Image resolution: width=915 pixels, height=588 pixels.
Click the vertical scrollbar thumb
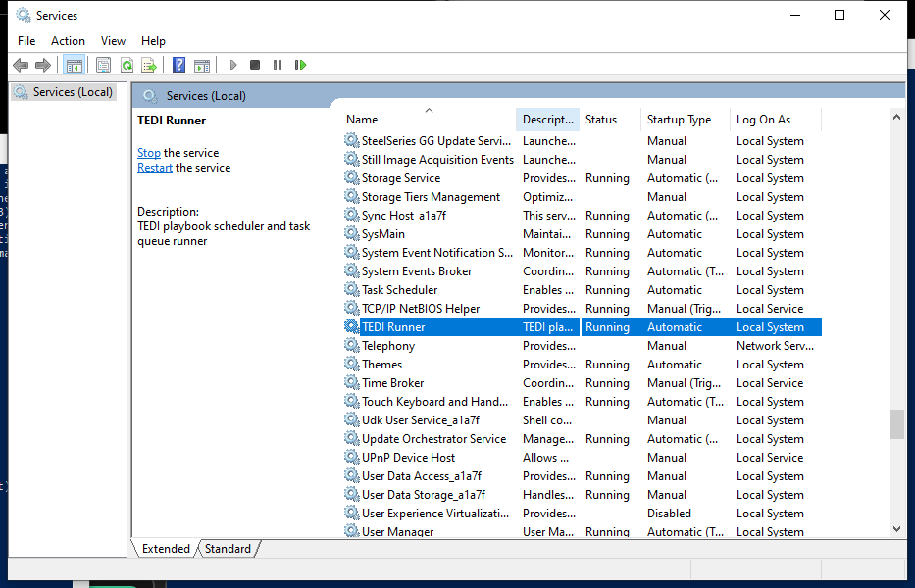pyautogui.click(x=897, y=424)
